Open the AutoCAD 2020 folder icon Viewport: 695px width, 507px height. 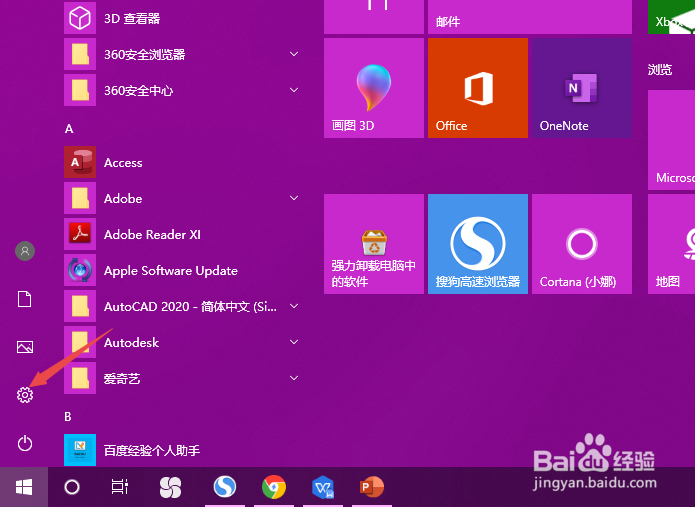(80, 306)
